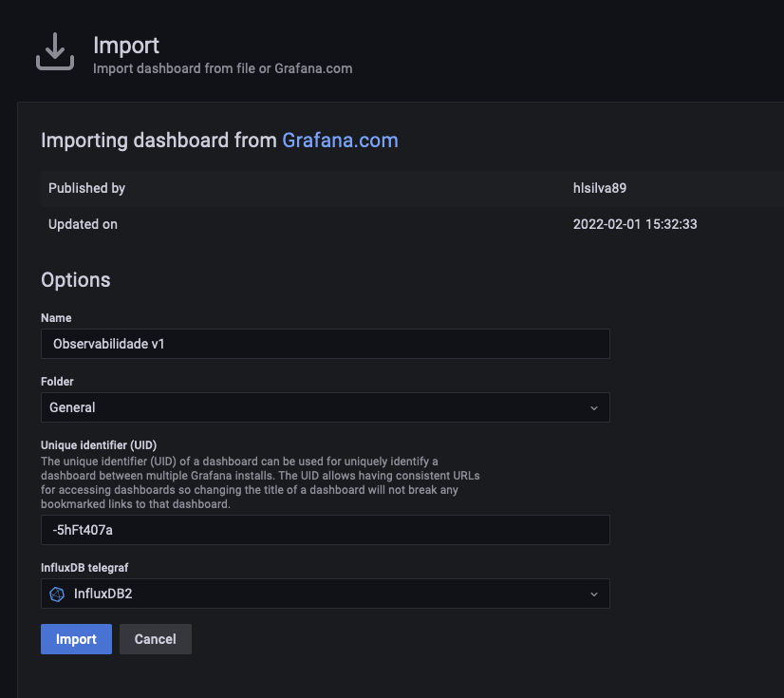Open the InfluxDB2 data source dropdown
The image size is (784, 698).
pyautogui.click(x=325, y=594)
